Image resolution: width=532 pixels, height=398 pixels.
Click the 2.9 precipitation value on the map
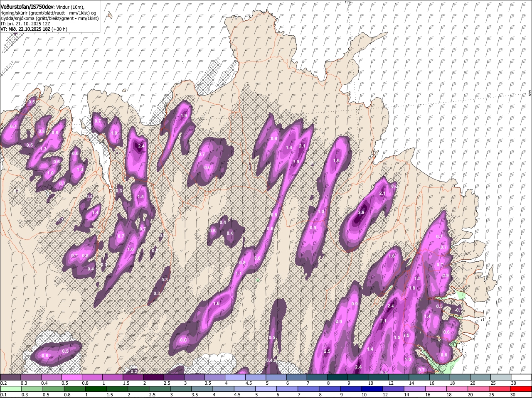click(x=361, y=212)
